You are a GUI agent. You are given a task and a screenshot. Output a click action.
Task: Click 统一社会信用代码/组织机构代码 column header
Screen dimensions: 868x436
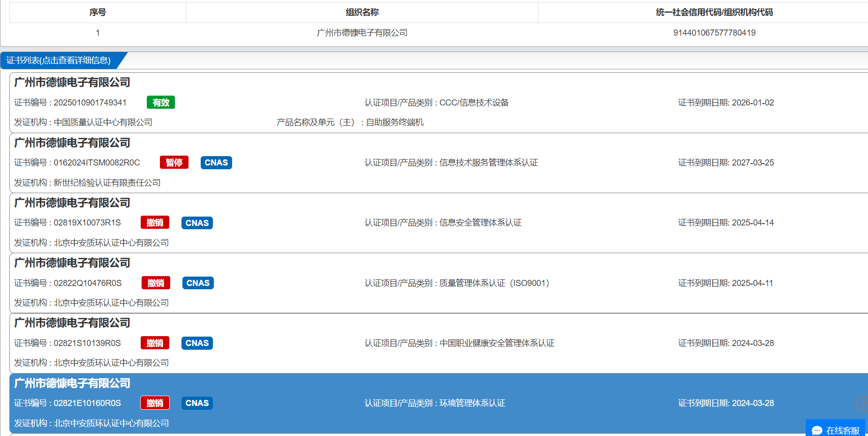[x=714, y=12]
